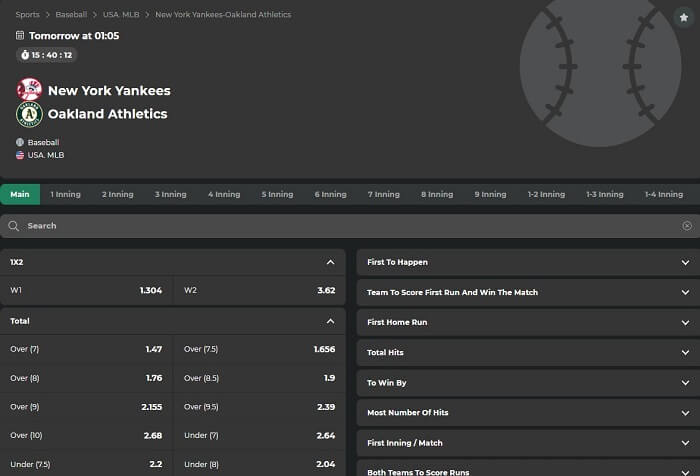Choose Over (9) at 2.155

(86, 407)
